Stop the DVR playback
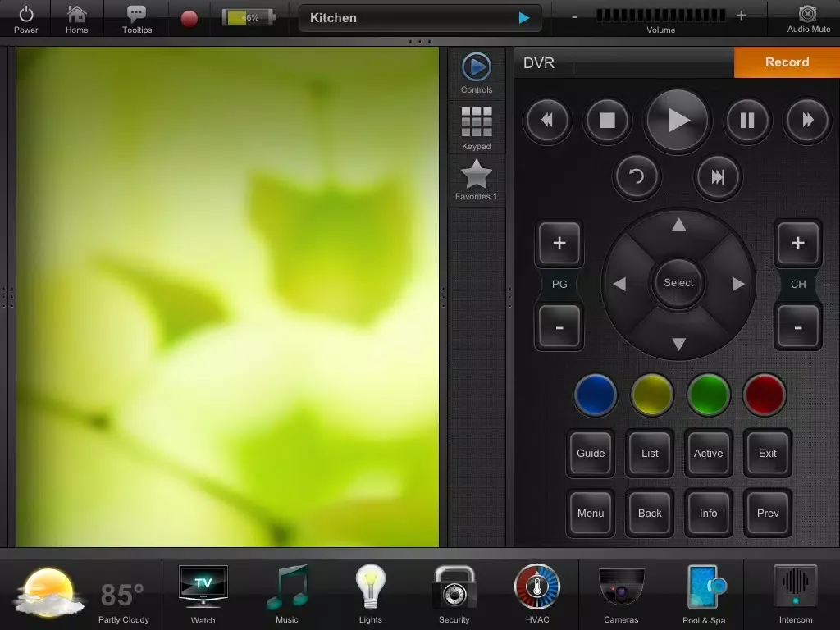Screen dimensions: 840x630 (607, 120)
